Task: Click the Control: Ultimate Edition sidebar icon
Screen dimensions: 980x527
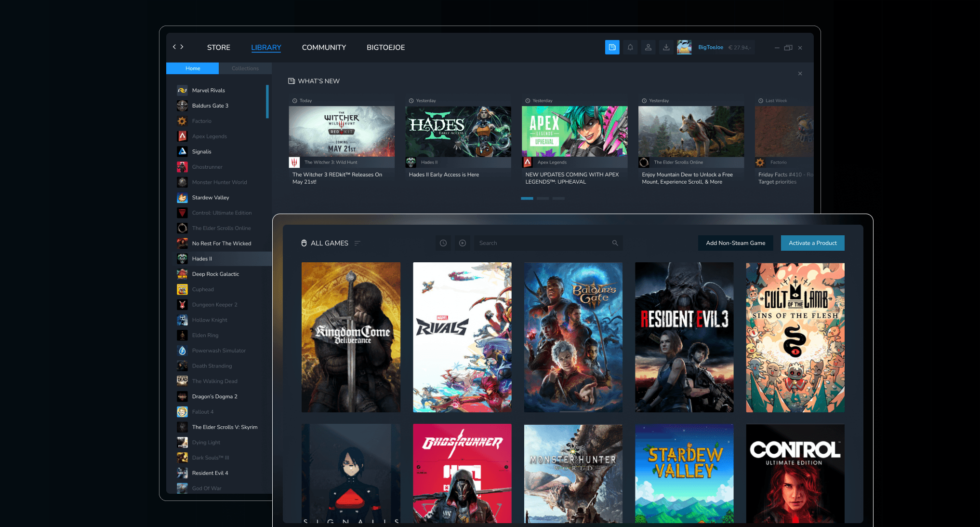Action: [182, 213]
